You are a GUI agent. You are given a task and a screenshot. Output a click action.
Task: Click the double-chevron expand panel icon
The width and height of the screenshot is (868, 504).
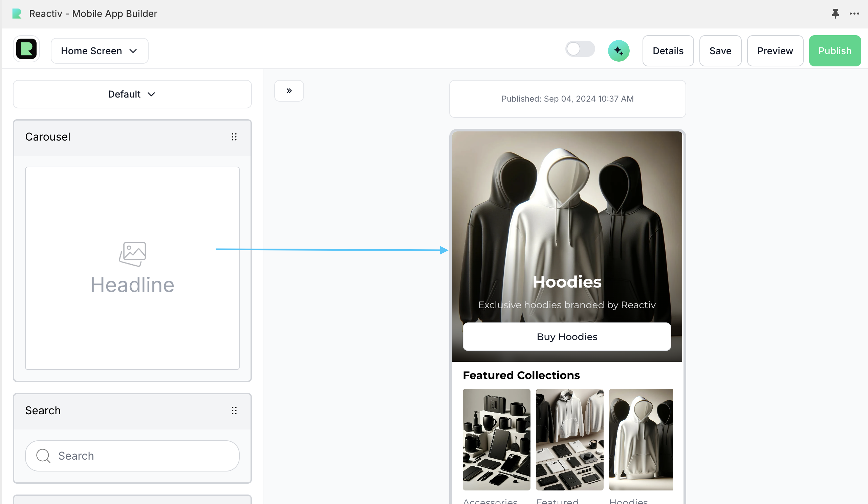click(x=289, y=91)
